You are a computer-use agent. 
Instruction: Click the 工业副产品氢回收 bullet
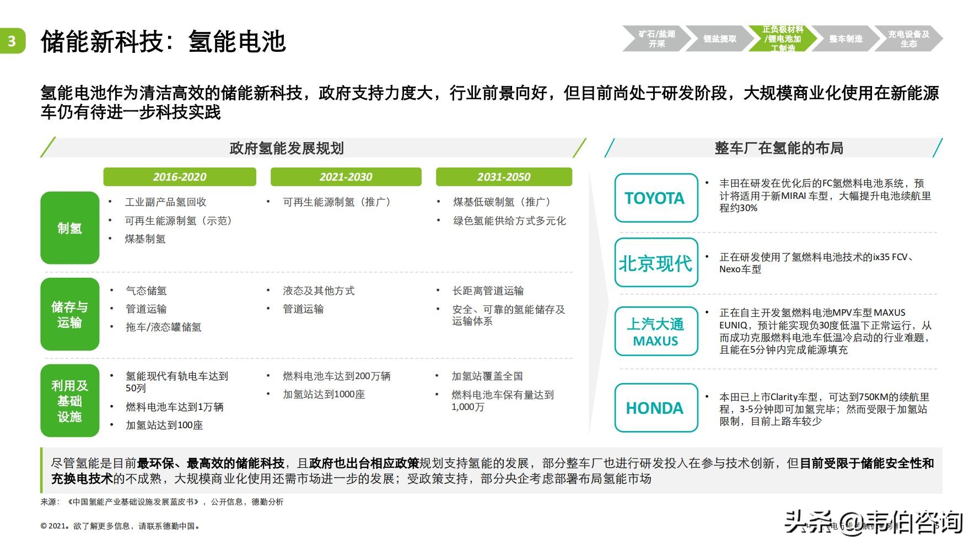[165, 202]
